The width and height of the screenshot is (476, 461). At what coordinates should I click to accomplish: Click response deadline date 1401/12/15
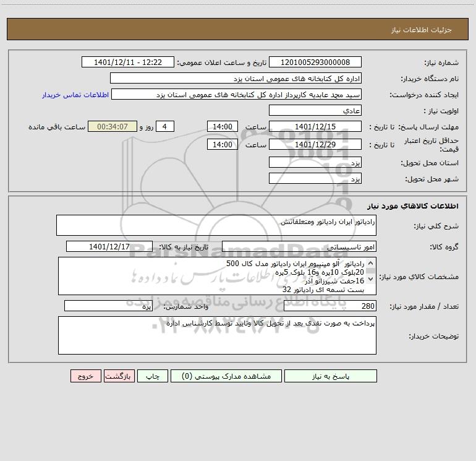(x=315, y=126)
